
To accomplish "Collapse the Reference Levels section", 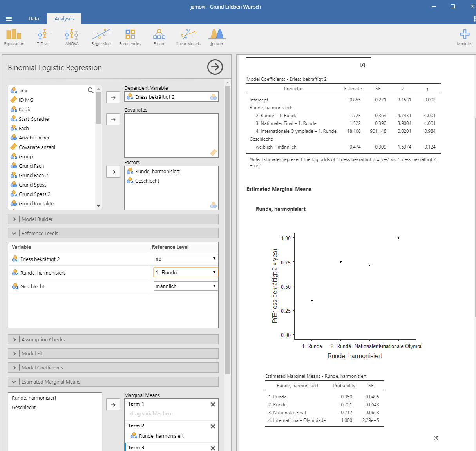I will click(x=113, y=233).
